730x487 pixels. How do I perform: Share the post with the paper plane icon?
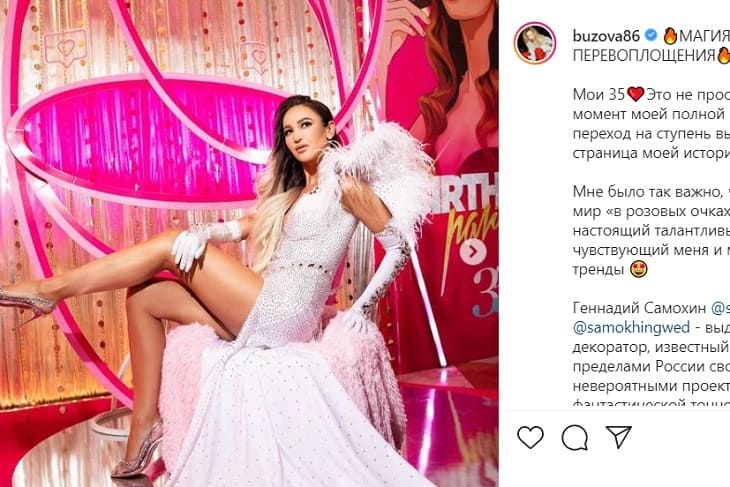(618, 437)
